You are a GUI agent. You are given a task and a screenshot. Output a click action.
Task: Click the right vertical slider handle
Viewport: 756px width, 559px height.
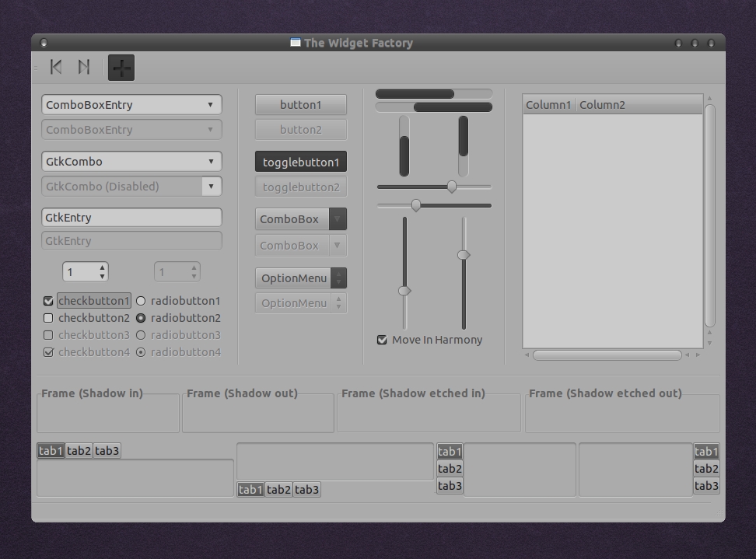464,255
